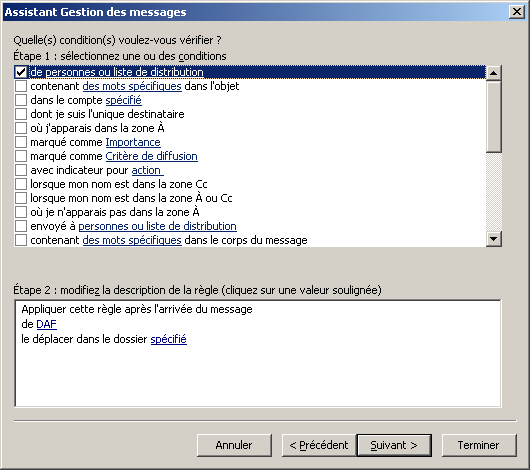Tick 'lorsque mon nom est dans la zone À ou Cc'
The image size is (530, 470).
coord(21,198)
